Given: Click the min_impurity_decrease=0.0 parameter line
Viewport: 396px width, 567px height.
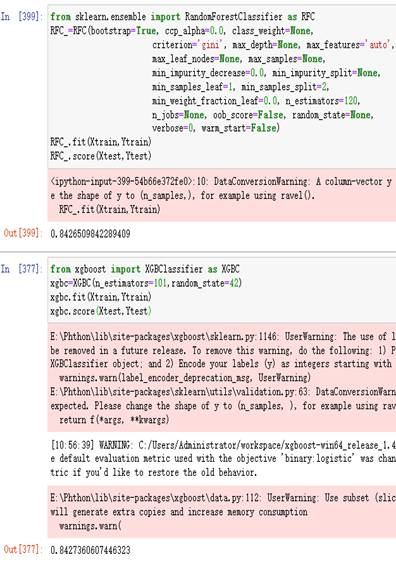Looking at the screenshot, I should click(x=266, y=73).
